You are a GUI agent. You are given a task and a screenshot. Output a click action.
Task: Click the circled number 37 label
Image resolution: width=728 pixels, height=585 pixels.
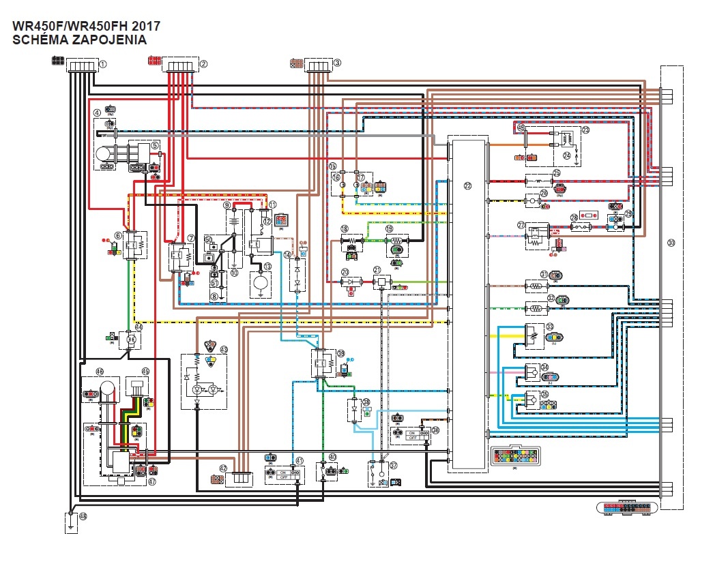[394, 465]
